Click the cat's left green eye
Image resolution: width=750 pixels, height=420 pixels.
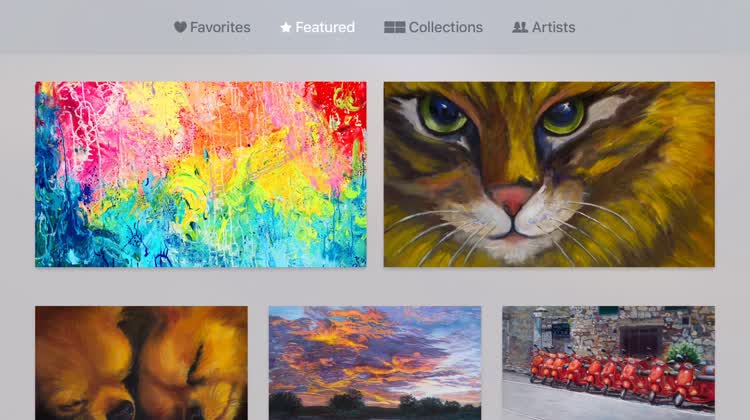tap(442, 114)
